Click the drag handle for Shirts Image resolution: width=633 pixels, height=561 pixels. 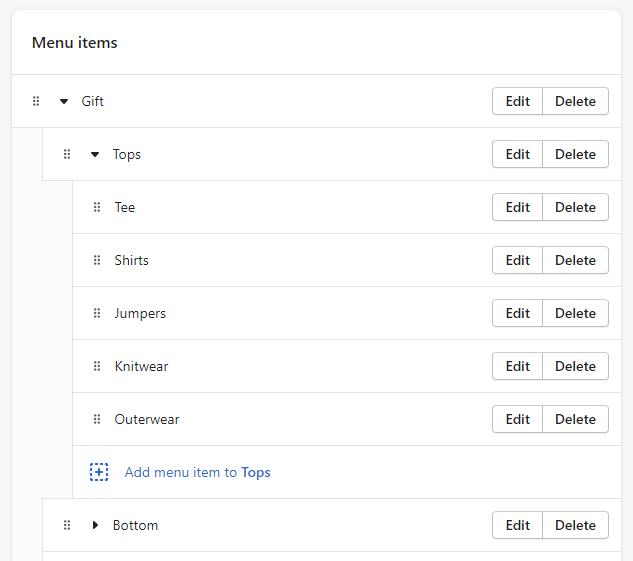point(97,260)
